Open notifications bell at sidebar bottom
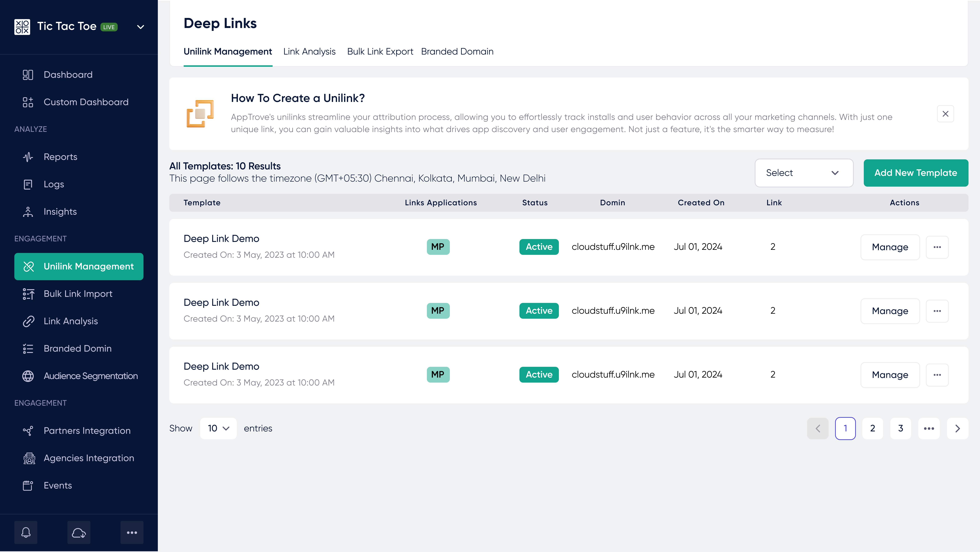The width and height of the screenshot is (980, 552). coord(26,533)
